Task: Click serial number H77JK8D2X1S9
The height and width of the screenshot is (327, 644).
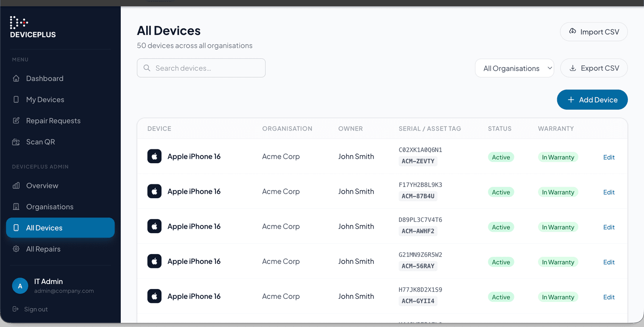Action: pyautogui.click(x=420, y=289)
